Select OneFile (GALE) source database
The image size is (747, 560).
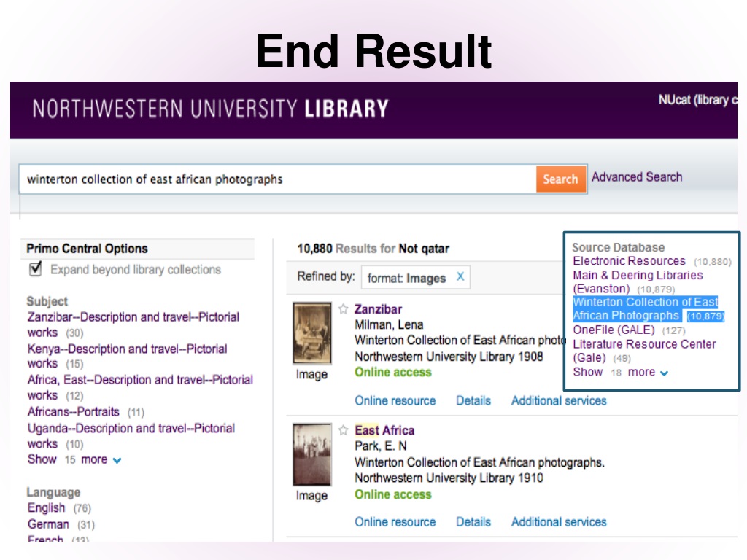(614, 330)
